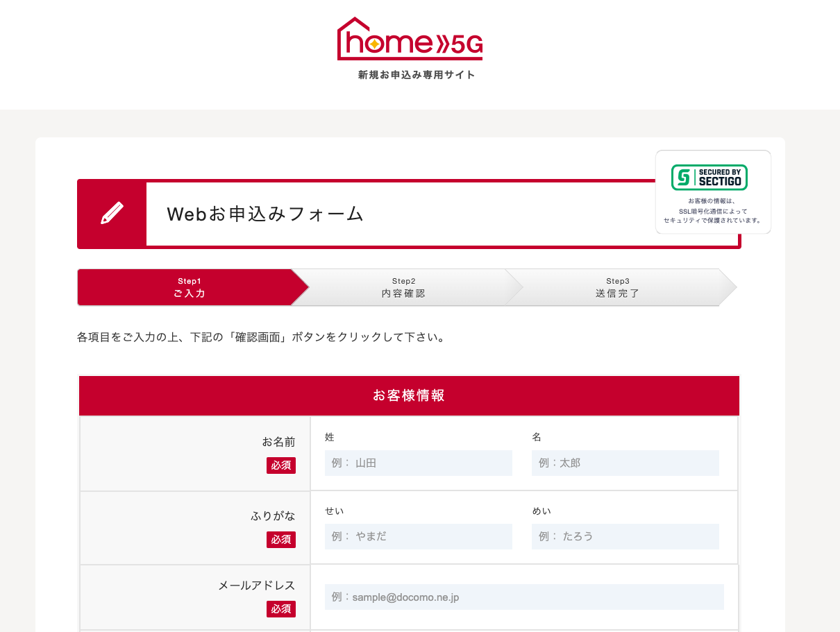This screenshot has width=840, height=632.
Task: Focus the めい furigana field
Action: tap(625, 536)
